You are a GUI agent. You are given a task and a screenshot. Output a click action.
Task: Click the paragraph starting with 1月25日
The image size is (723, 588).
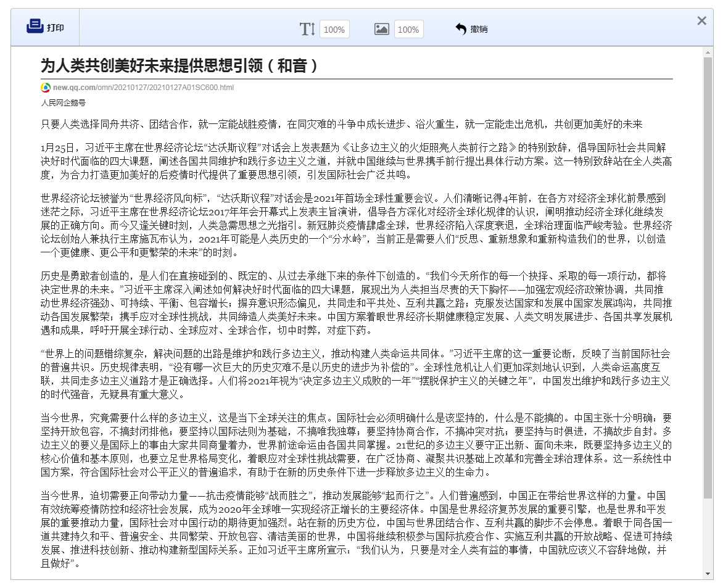pos(356,161)
